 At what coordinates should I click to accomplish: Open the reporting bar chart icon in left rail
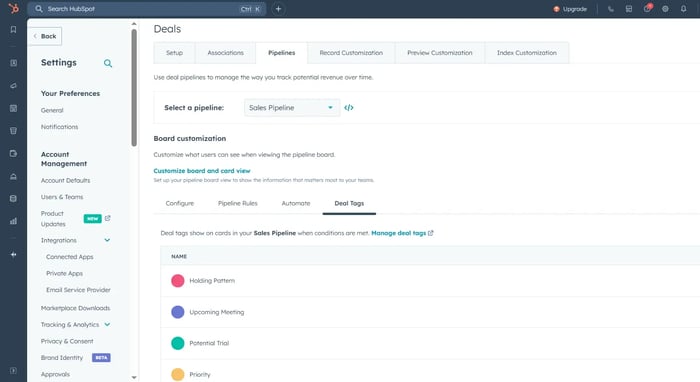point(13,221)
